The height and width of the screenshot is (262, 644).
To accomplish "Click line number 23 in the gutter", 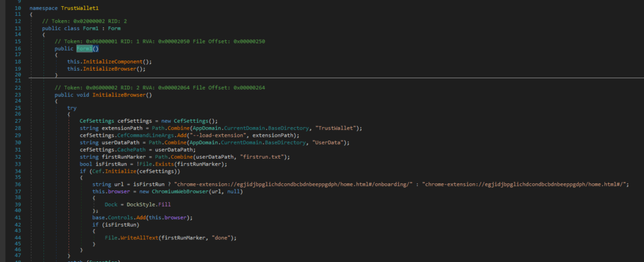I will pos(17,95).
